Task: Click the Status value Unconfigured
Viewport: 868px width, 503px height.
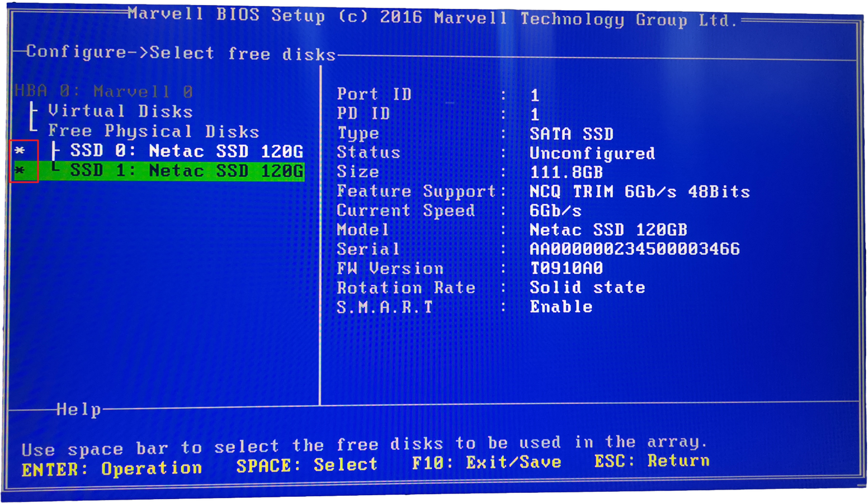Action: (592, 153)
